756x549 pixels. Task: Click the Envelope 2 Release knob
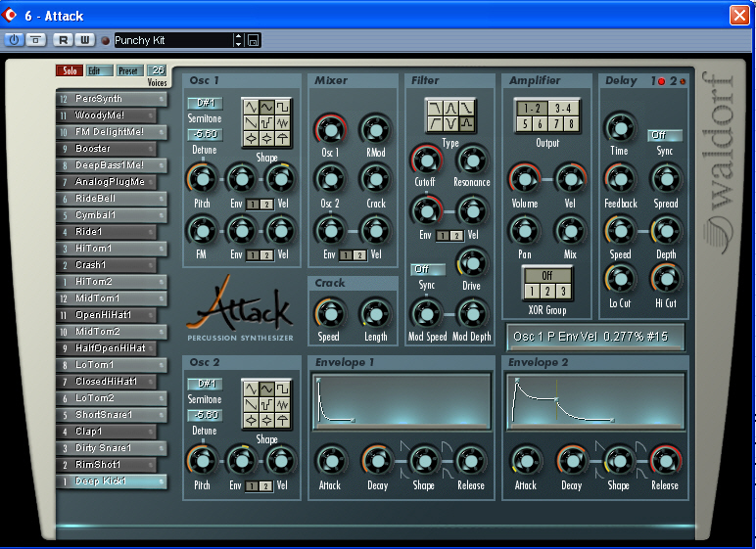point(666,461)
